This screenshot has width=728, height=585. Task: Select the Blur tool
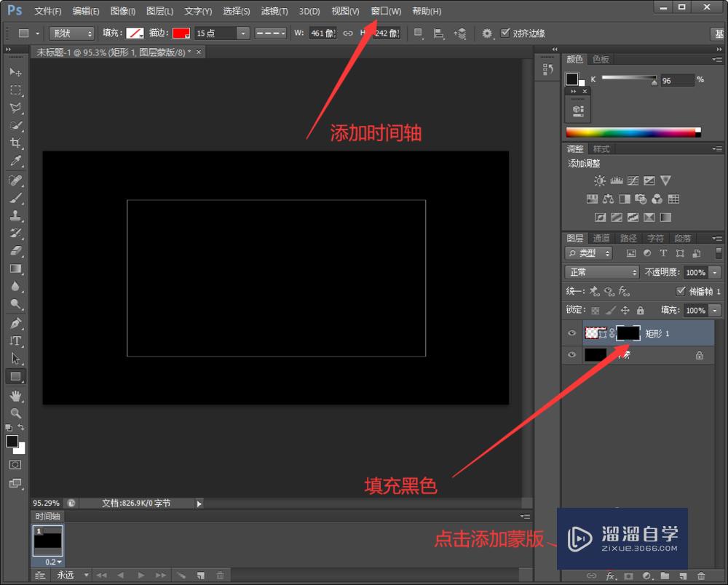click(15, 286)
